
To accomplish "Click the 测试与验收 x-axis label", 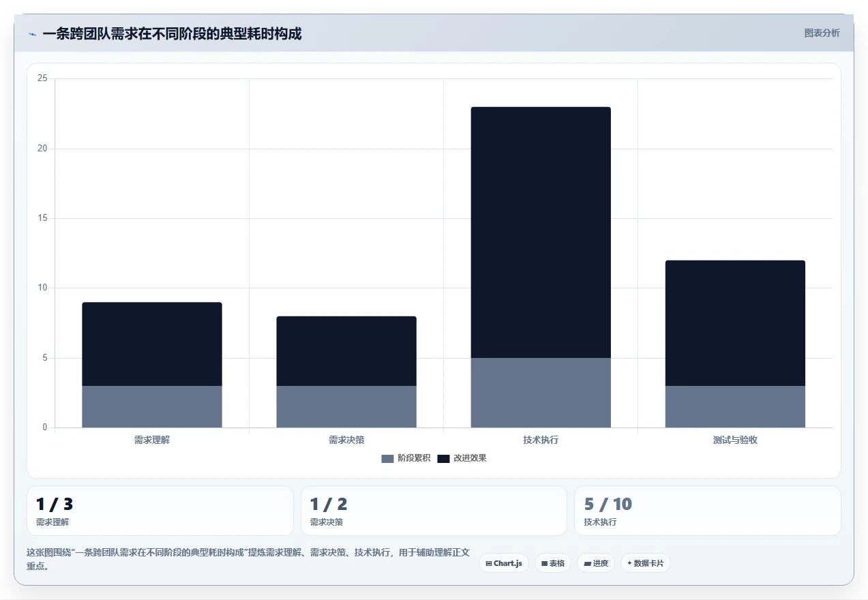I will 735,440.
